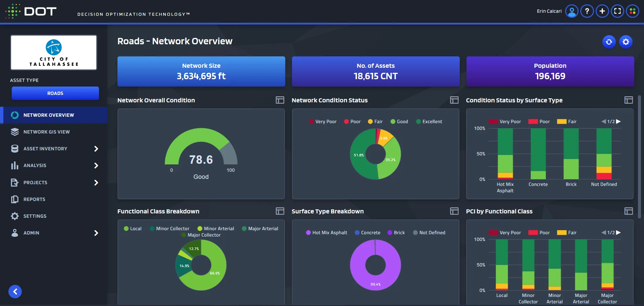Expand the Asset Inventory chevron
644x306 pixels.
(96, 149)
